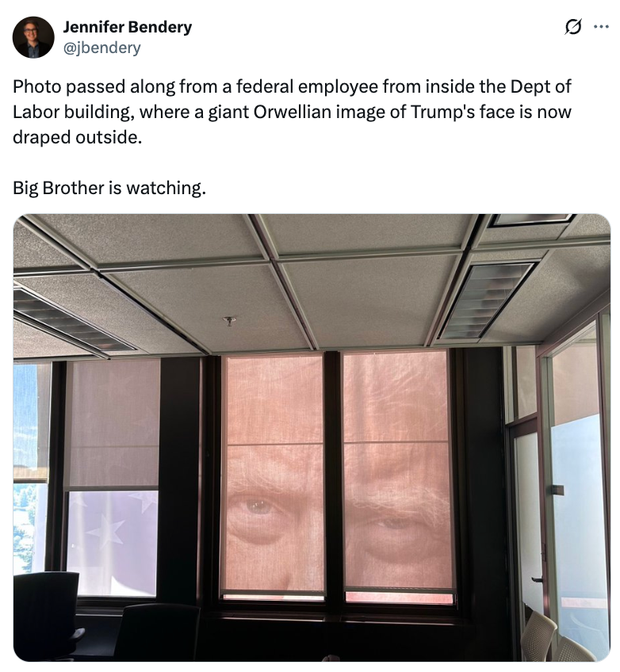This screenshot has height=672, width=620.
Task: Click the dark chair back at bottom center
Action: click(x=157, y=632)
